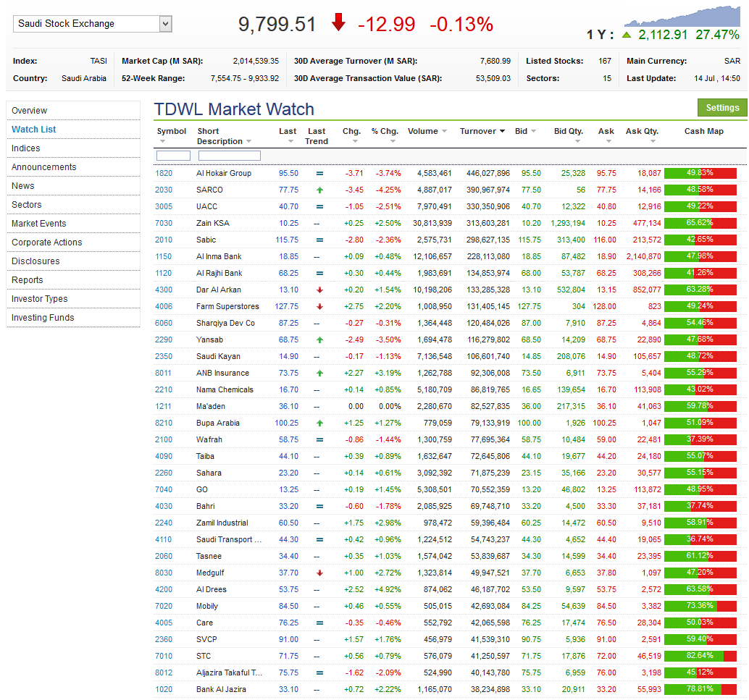Open symbol link 2350 for Saudi Kayan
The height and width of the screenshot is (700, 749).
pyautogui.click(x=164, y=357)
